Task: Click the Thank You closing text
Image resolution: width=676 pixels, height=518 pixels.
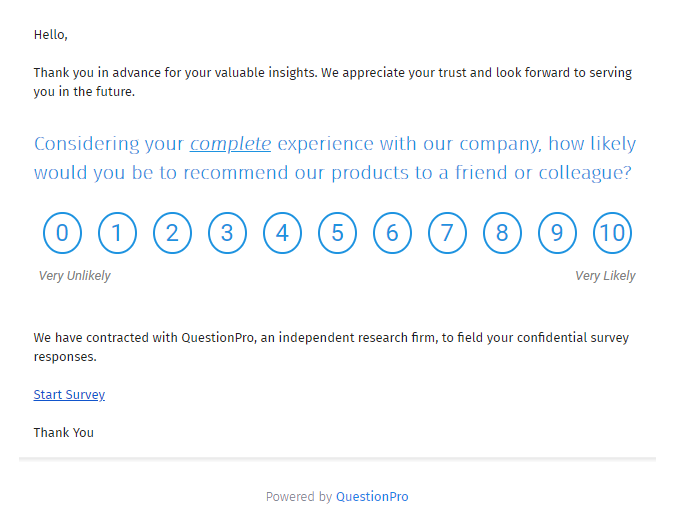Action: tap(64, 433)
